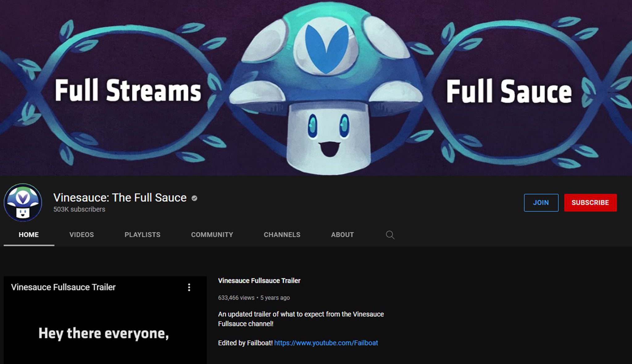Go to the Playlists tab

[142, 235]
